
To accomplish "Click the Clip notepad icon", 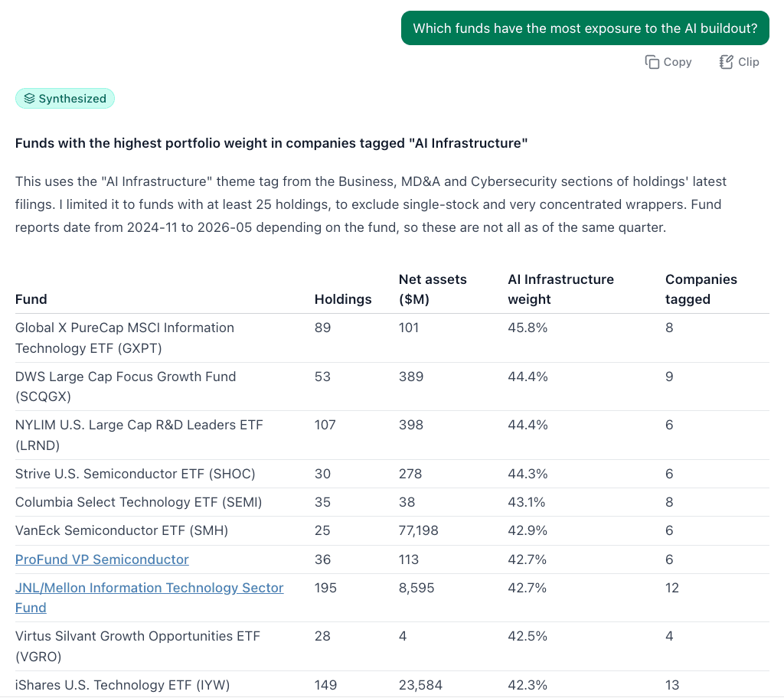I will coord(726,62).
